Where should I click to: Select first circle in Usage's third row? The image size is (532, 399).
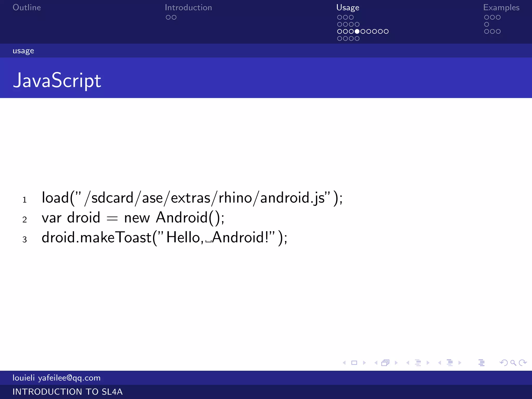tap(340, 31)
